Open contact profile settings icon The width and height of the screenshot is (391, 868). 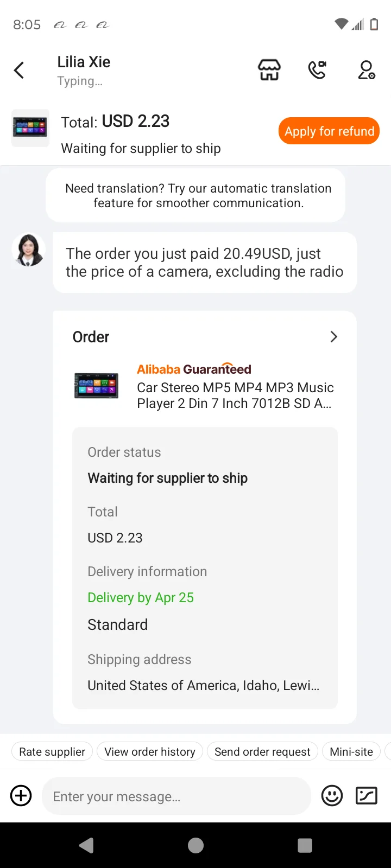pyautogui.click(x=367, y=70)
